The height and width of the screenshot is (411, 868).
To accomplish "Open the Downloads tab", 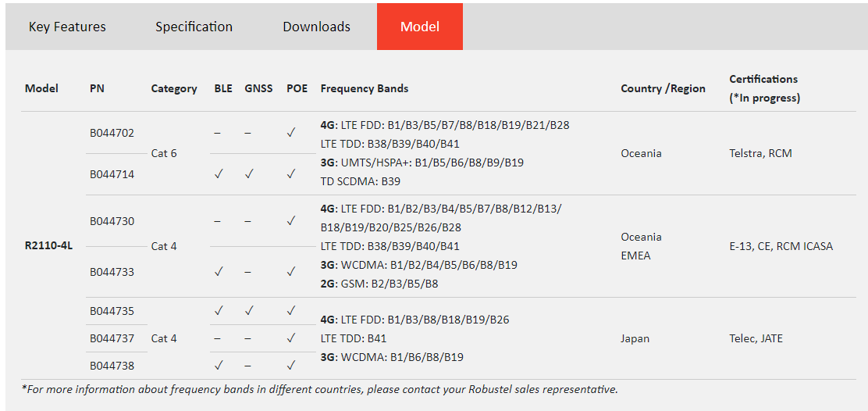I will click(316, 27).
